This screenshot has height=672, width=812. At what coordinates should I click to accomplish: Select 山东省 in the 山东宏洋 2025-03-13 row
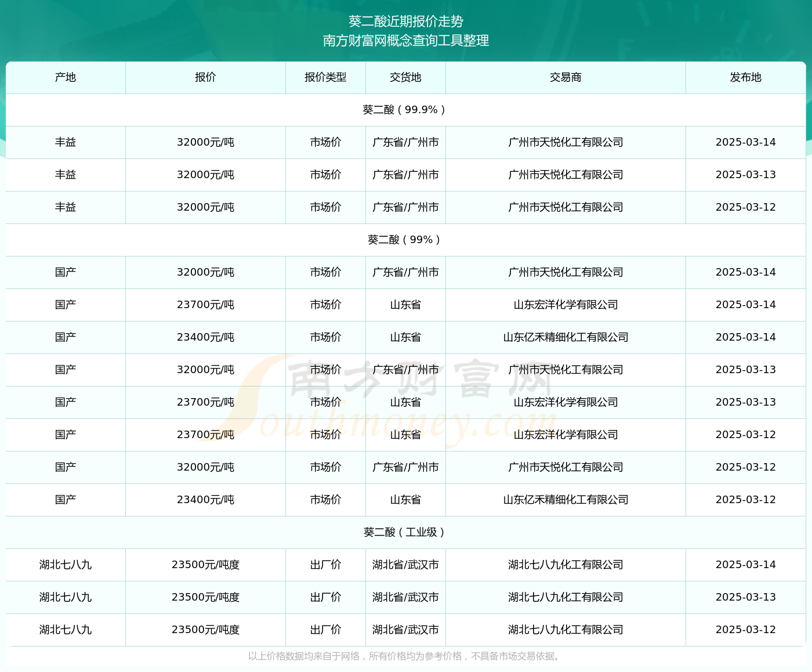(405, 402)
